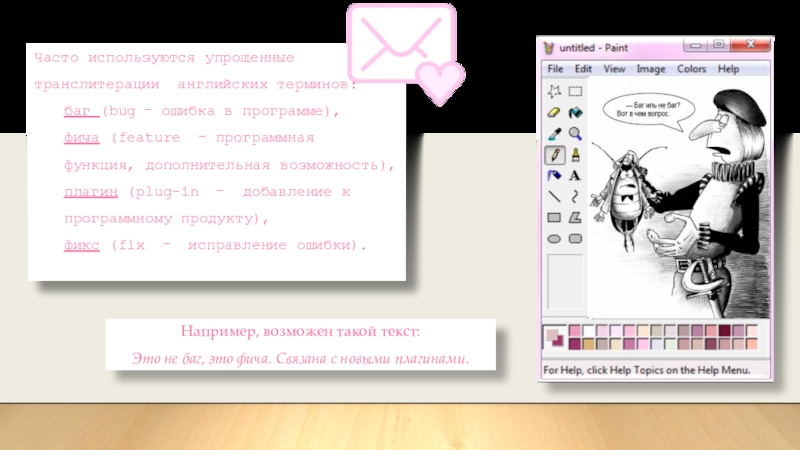Click the heading 'Часто используются упрощенные'
Viewport: 800px width, 450px height.
pyautogui.click(x=164, y=58)
